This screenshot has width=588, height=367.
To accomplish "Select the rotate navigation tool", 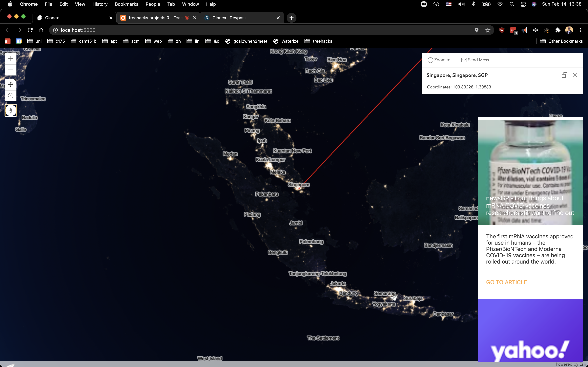I will [x=11, y=96].
